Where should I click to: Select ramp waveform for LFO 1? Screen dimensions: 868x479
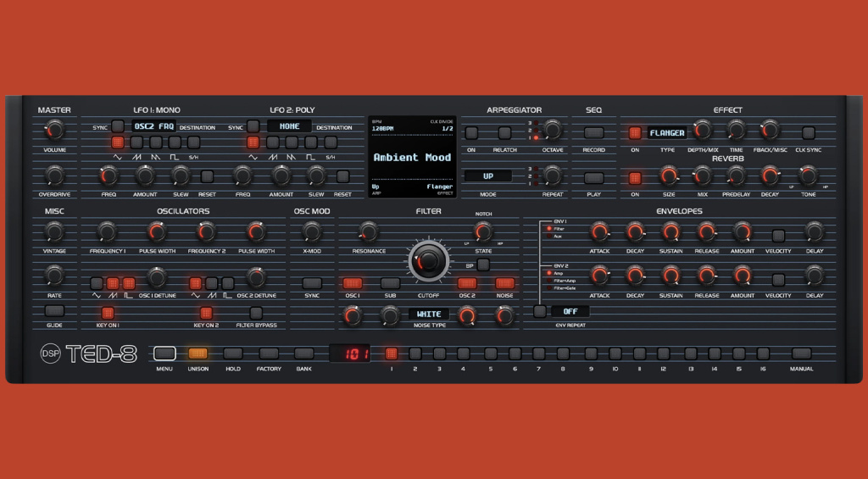156,142
